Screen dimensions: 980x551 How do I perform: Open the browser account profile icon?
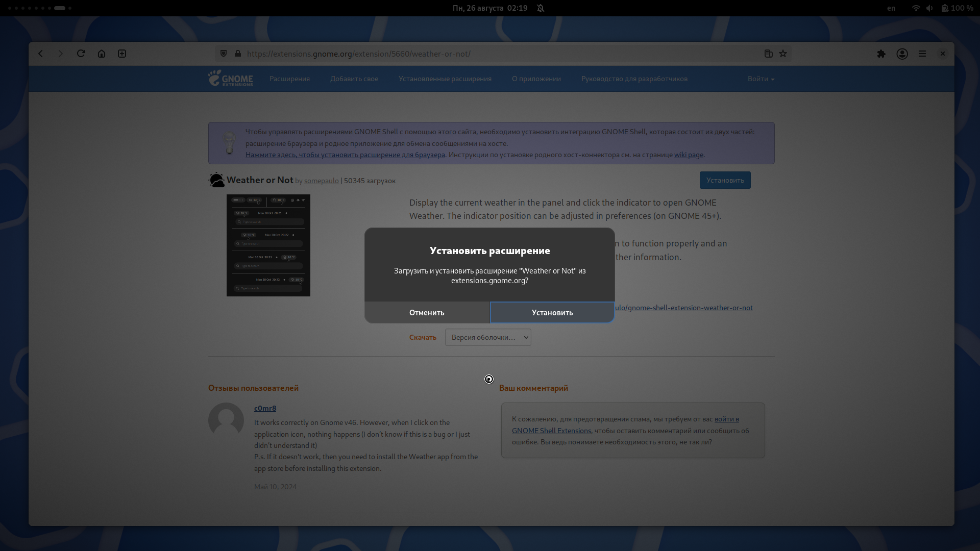coord(902,54)
